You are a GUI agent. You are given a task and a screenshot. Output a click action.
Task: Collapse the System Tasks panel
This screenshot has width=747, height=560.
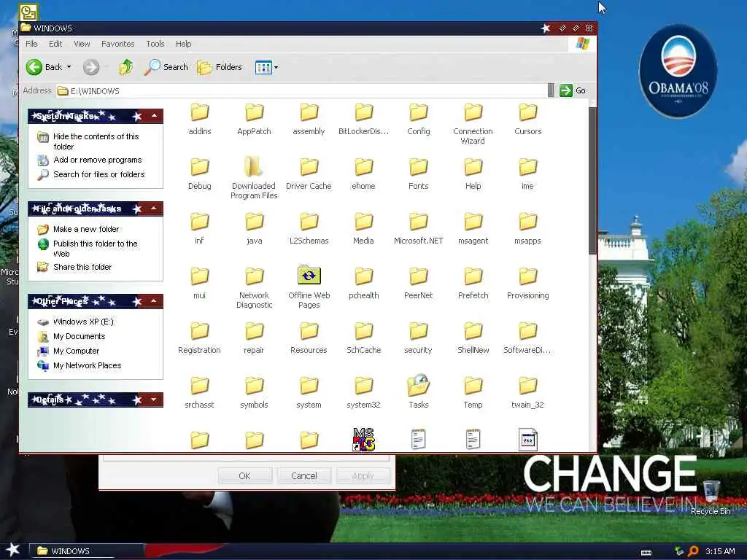[x=155, y=116]
